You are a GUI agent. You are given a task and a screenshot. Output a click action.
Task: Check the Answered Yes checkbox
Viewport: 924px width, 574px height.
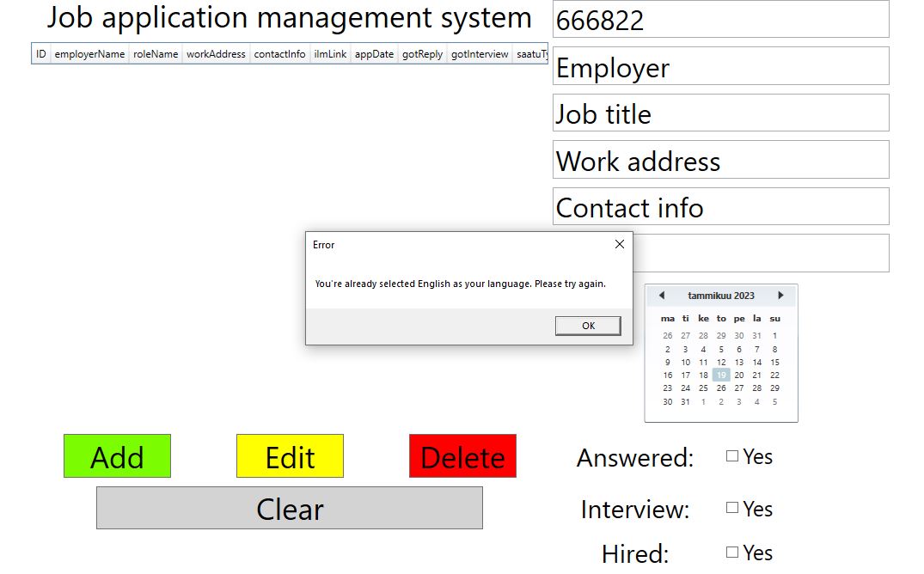[733, 456]
